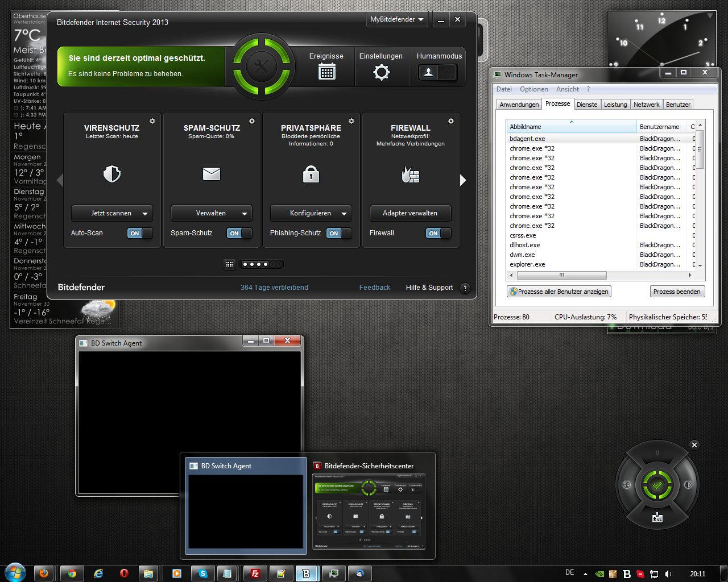Sort processes by Benutzername column header
728x582 pixels.
tap(662, 127)
